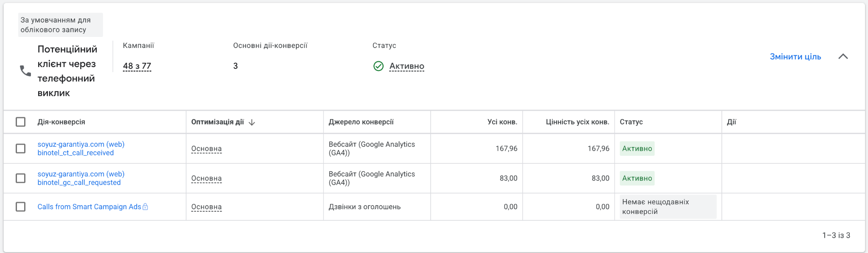Click the Статус column header in the table
This screenshot has height=253, width=868.
coord(631,122)
